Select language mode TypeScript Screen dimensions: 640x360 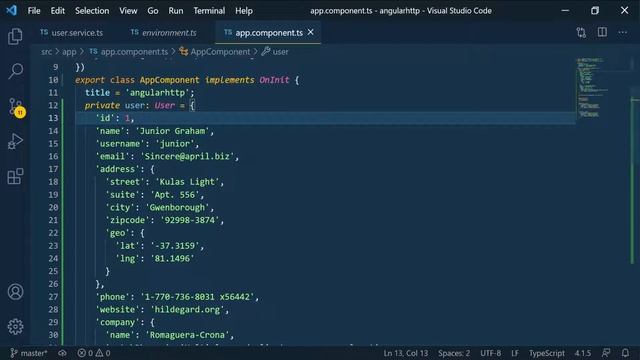tap(547, 353)
